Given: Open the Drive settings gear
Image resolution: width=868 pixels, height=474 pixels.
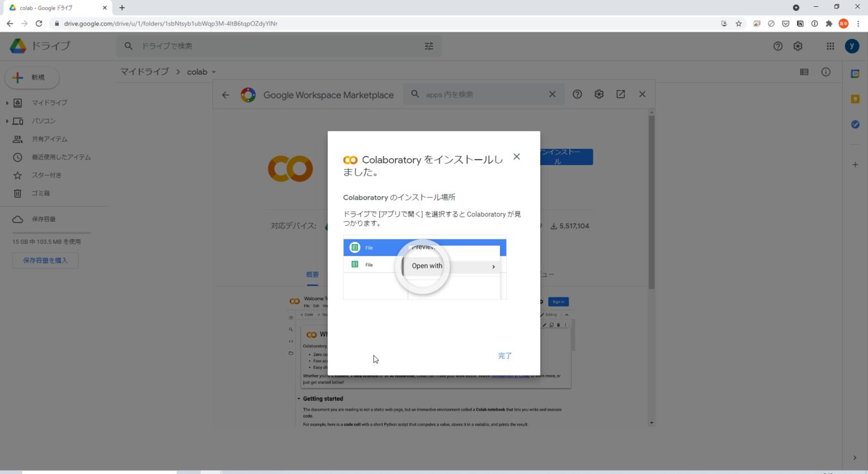Looking at the screenshot, I should pyautogui.click(x=798, y=46).
